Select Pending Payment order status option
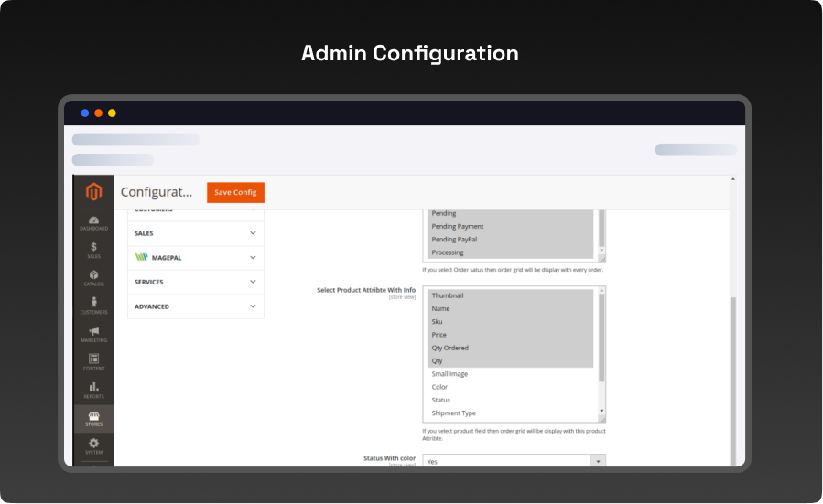Viewport: 823px width, 504px height. pos(458,226)
